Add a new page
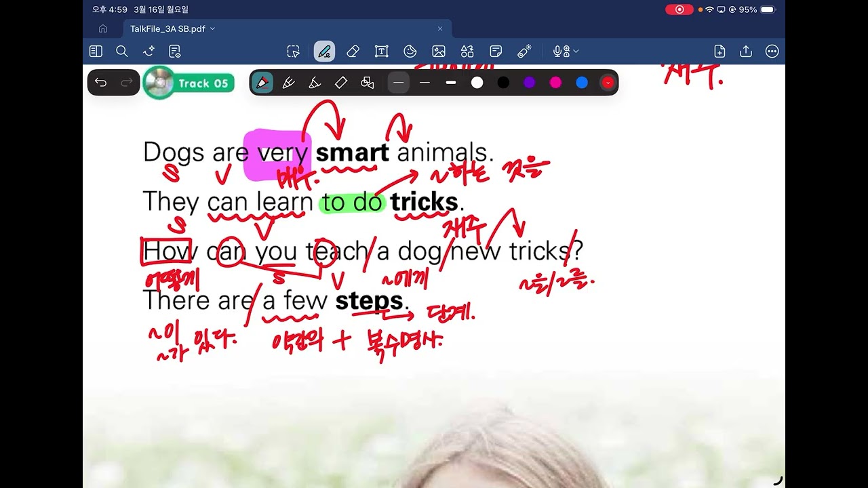The height and width of the screenshot is (488, 868). pyautogui.click(x=719, y=52)
